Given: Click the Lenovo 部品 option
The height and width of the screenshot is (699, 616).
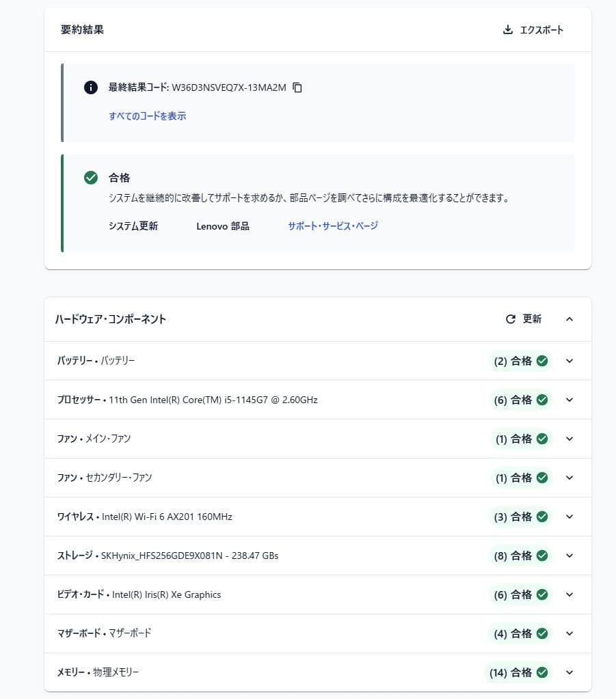Looking at the screenshot, I should coord(222,226).
